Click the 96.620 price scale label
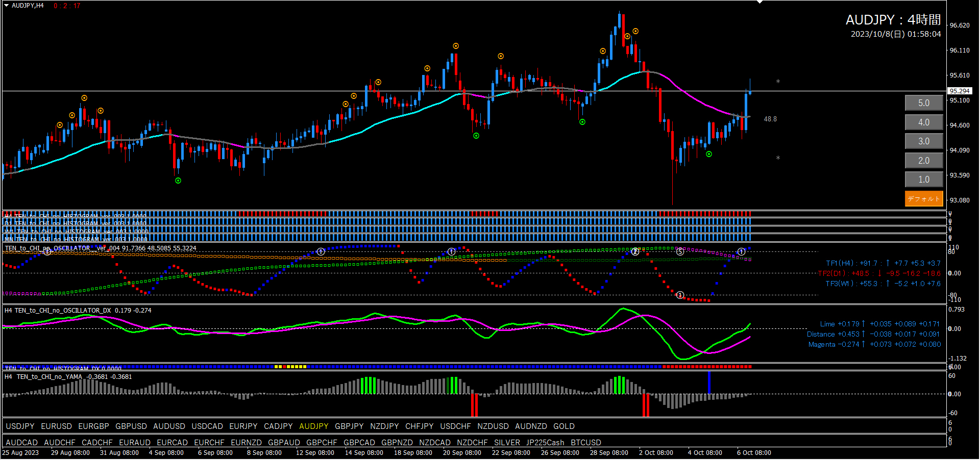Screen dimensions: 980x460 coord(960,25)
